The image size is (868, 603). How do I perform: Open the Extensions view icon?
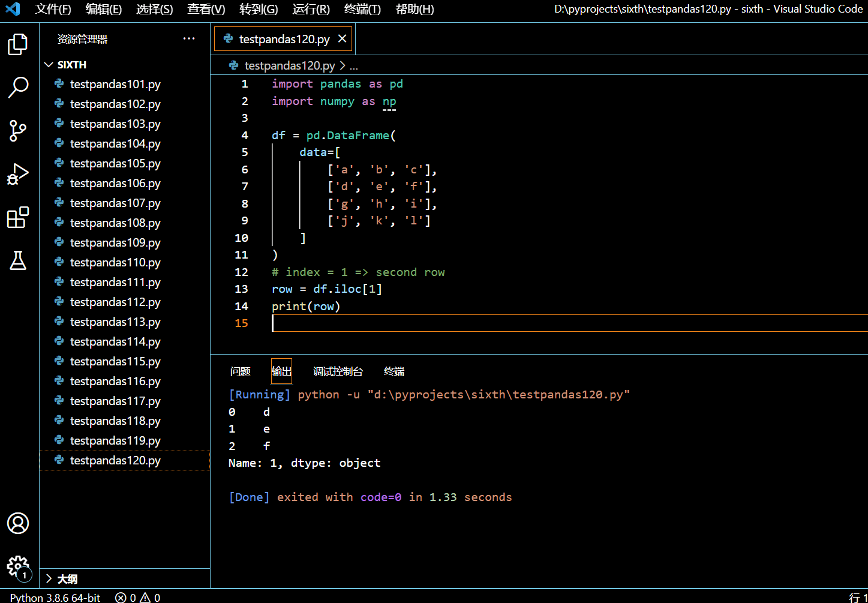click(18, 217)
